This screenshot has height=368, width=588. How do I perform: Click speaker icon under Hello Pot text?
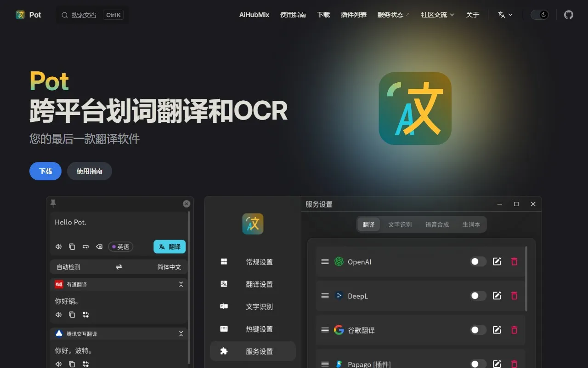58,247
